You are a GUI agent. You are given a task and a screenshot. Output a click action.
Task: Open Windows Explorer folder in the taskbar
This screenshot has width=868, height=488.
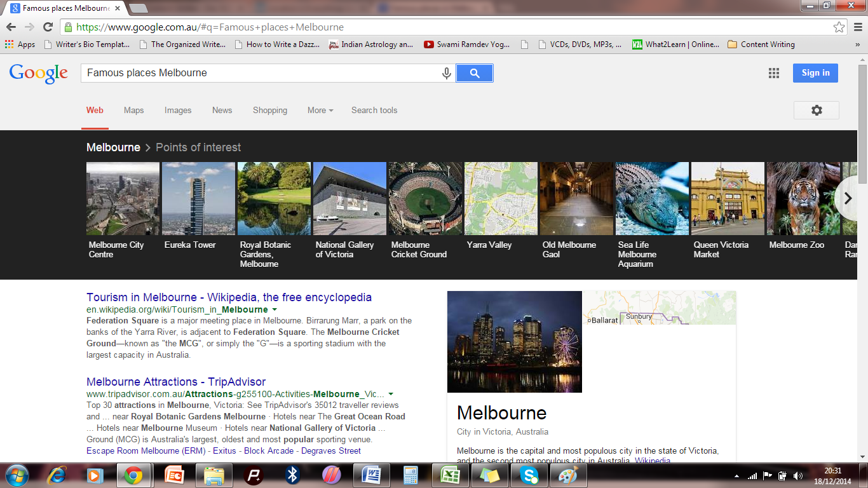pyautogui.click(x=213, y=475)
